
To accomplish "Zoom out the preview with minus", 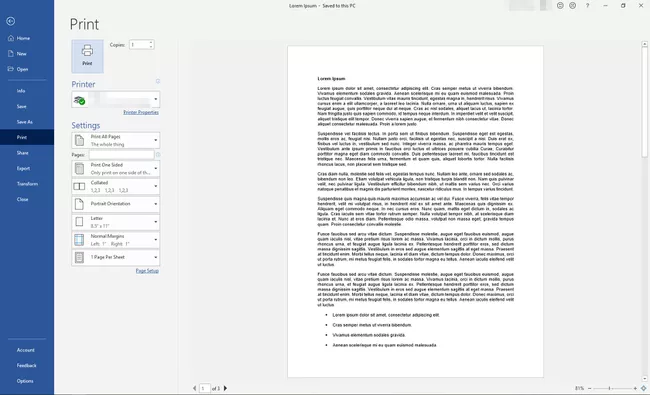I will (x=589, y=388).
